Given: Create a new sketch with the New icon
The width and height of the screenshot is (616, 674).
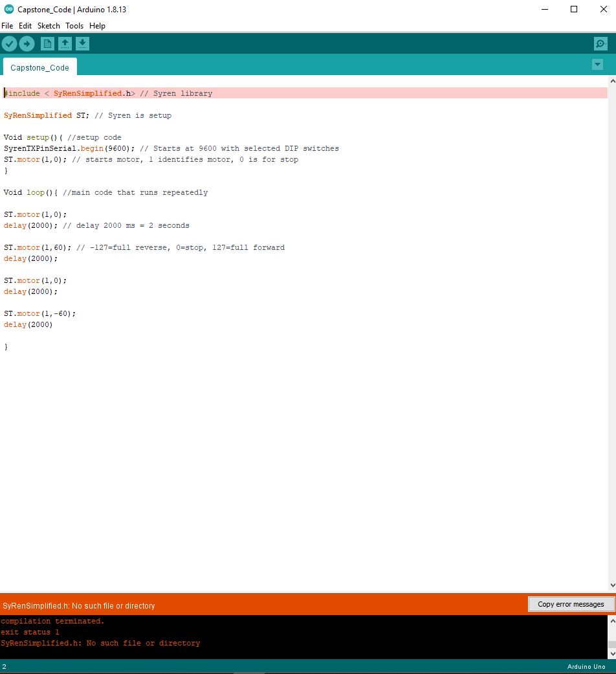Looking at the screenshot, I should tap(47, 43).
